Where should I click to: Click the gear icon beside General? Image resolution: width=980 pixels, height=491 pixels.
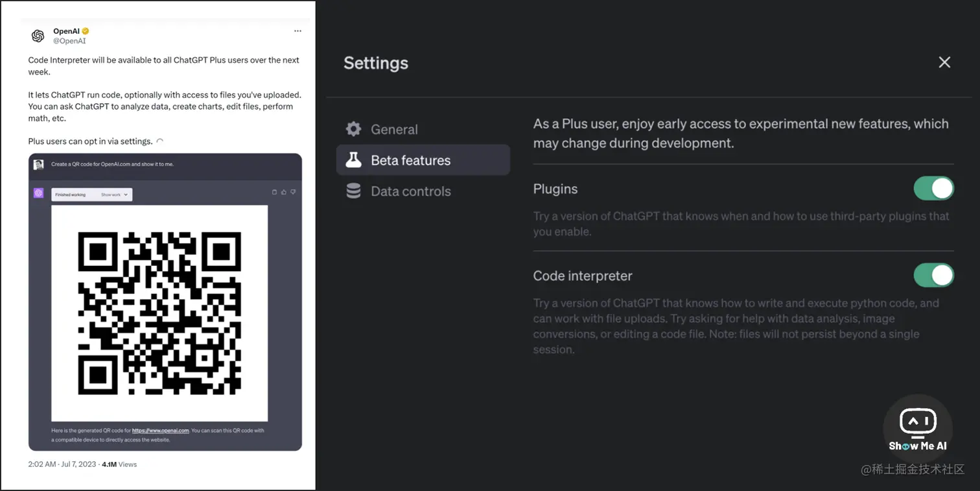point(353,129)
